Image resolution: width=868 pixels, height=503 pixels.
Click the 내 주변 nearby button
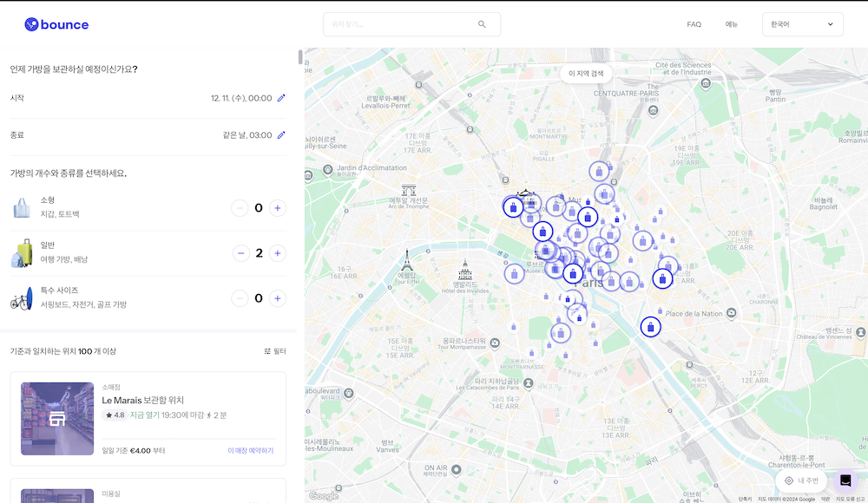[801, 480]
